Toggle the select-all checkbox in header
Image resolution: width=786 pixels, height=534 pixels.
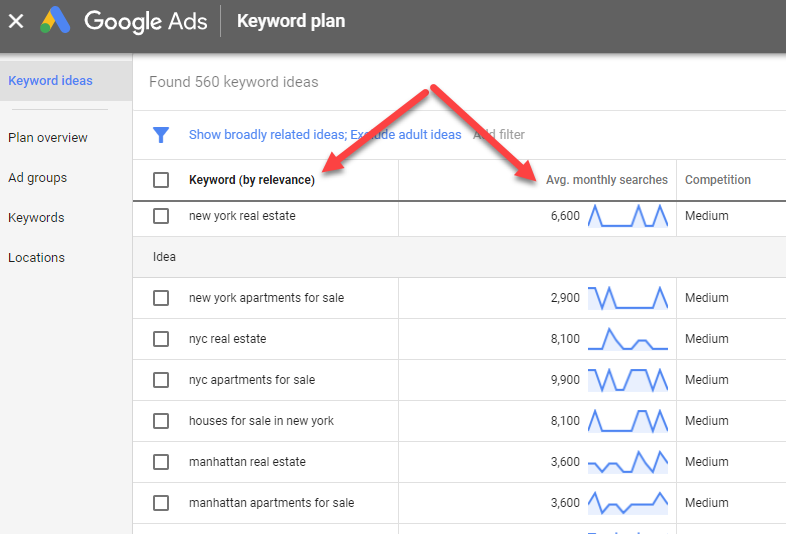[161, 180]
